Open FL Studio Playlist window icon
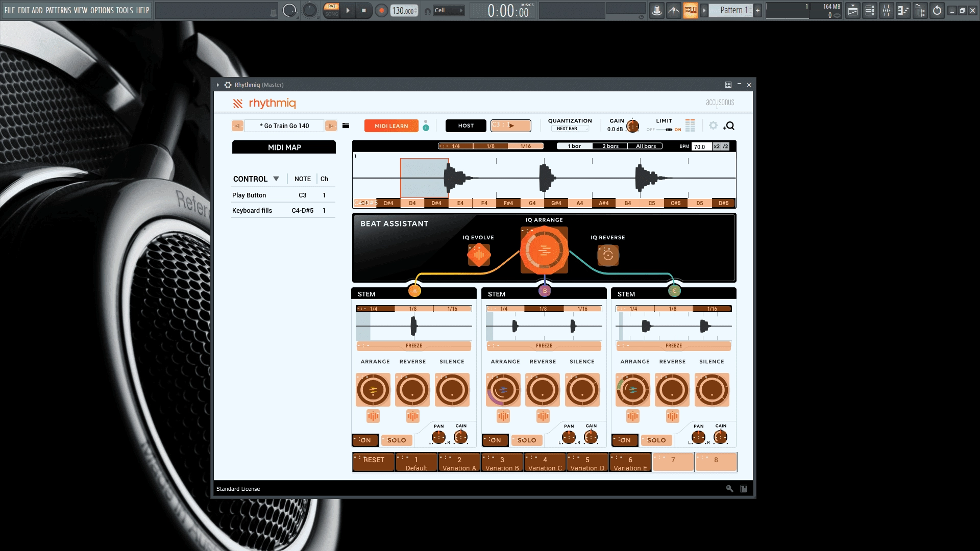The height and width of the screenshot is (551, 980). [x=853, y=10]
